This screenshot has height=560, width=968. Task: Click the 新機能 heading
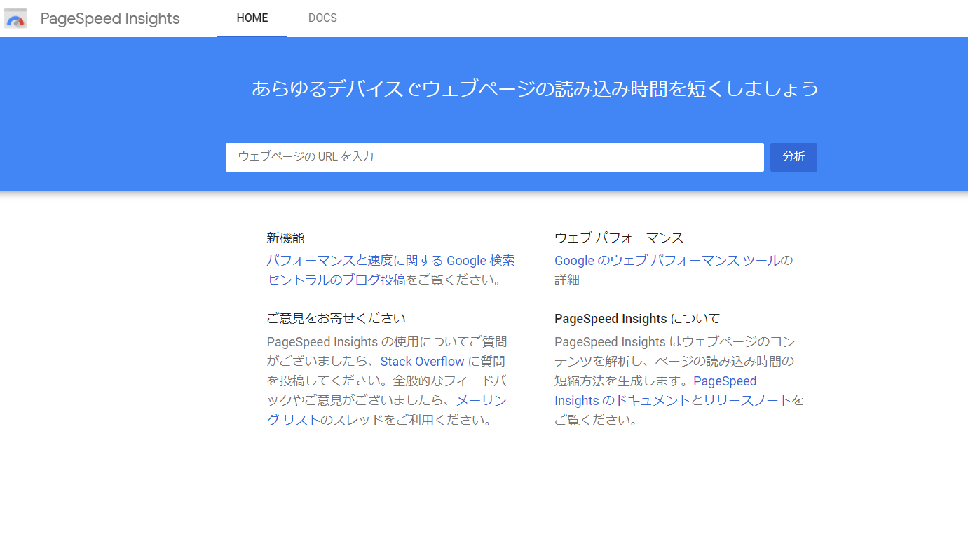(x=285, y=238)
